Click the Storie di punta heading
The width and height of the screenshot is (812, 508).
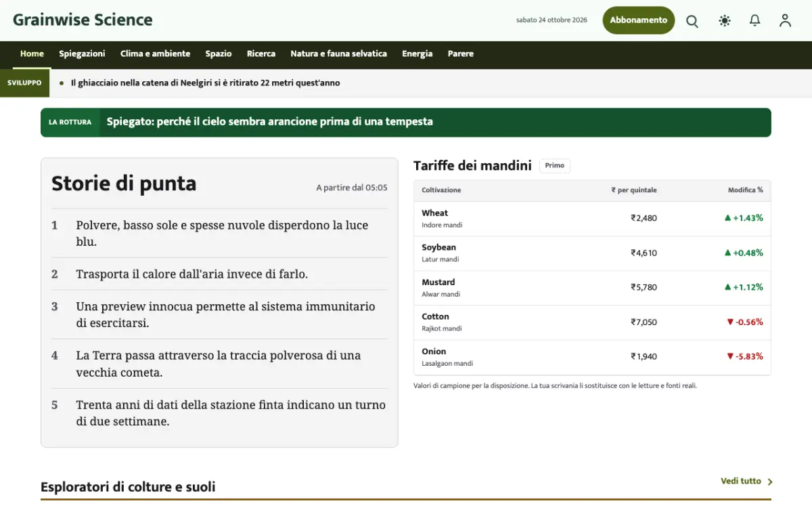(x=124, y=184)
